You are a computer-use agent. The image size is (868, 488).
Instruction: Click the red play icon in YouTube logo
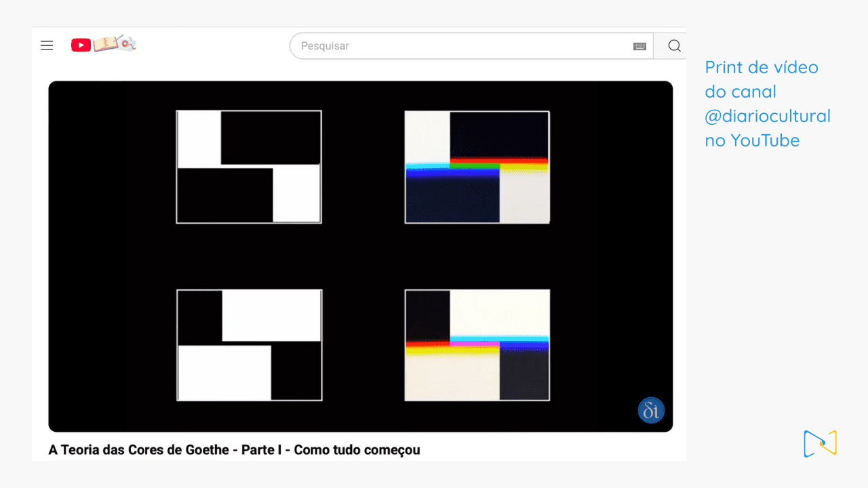click(x=80, y=45)
